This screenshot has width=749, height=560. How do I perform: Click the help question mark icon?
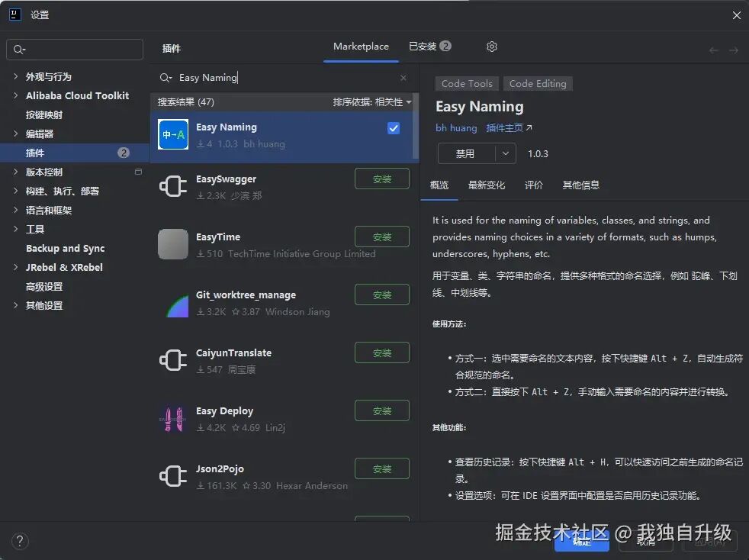(x=19, y=541)
